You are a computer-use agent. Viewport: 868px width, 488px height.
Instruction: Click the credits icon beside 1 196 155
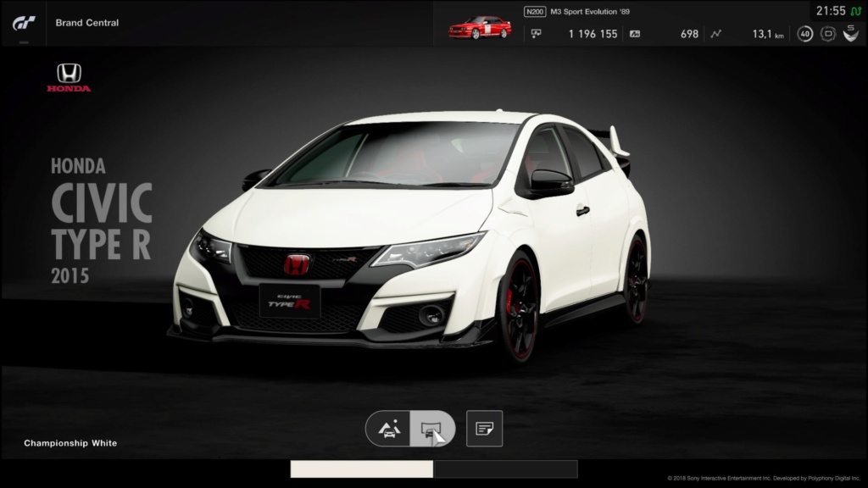point(536,34)
